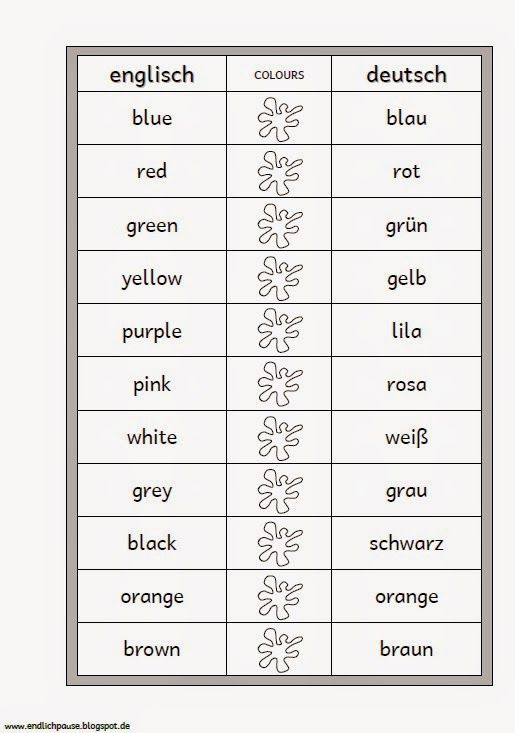Screen dimensions: 515x733
Task: Select the German word 'weiß'
Action: 406,438
